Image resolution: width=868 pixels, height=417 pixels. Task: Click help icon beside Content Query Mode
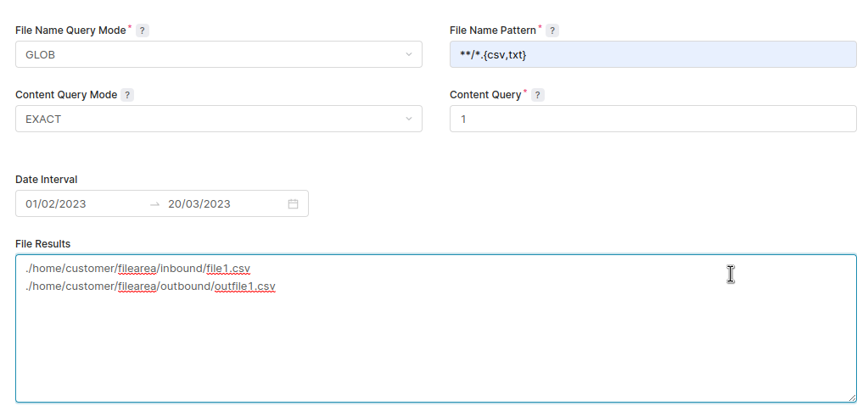point(127,95)
